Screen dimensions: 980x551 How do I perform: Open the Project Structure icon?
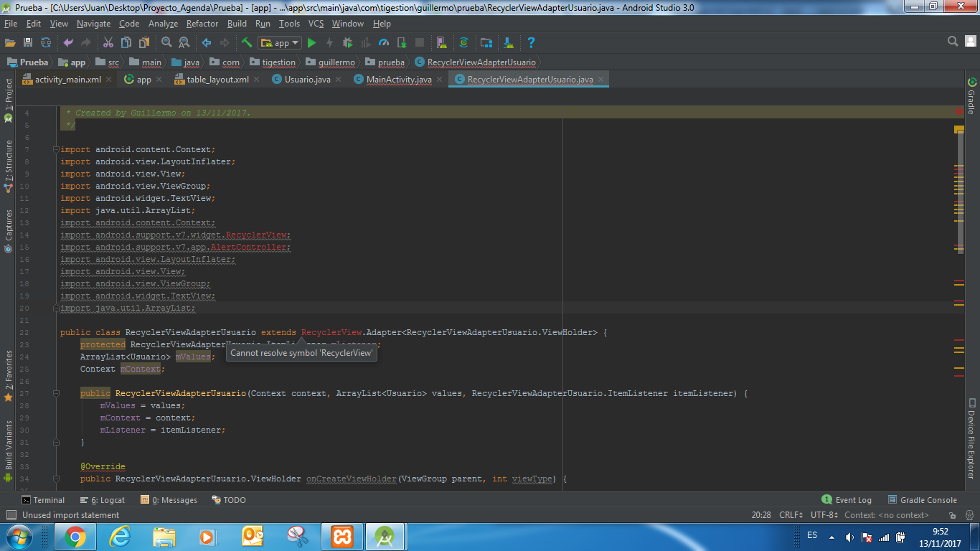(x=486, y=43)
